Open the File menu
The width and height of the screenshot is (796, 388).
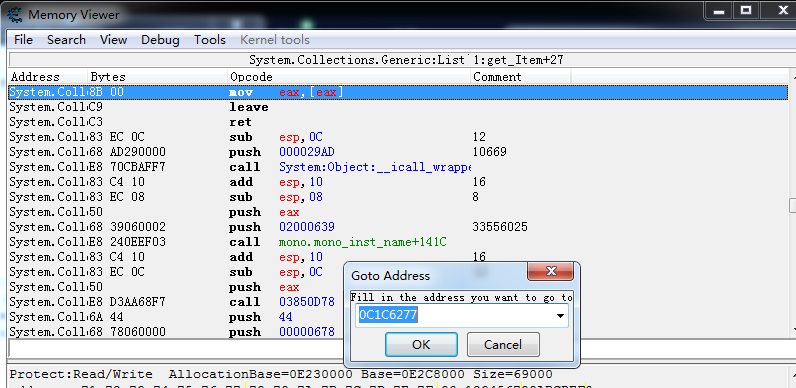(x=23, y=40)
